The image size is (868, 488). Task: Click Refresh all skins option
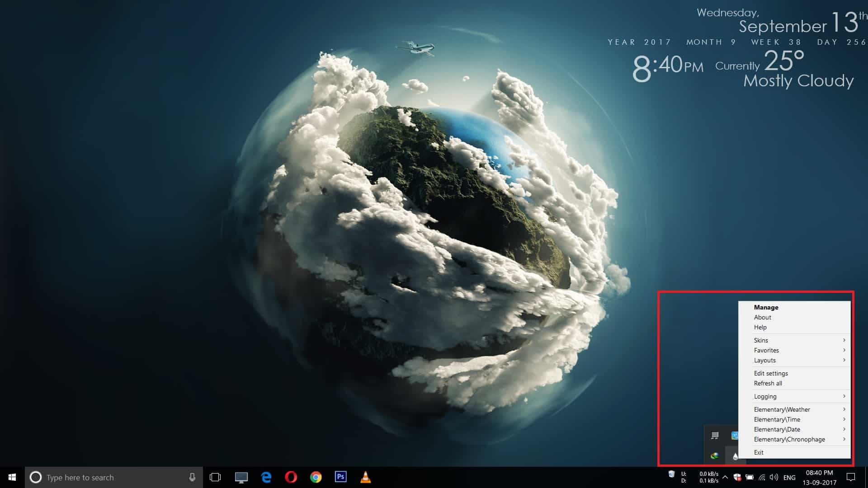[x=768, y=383]
